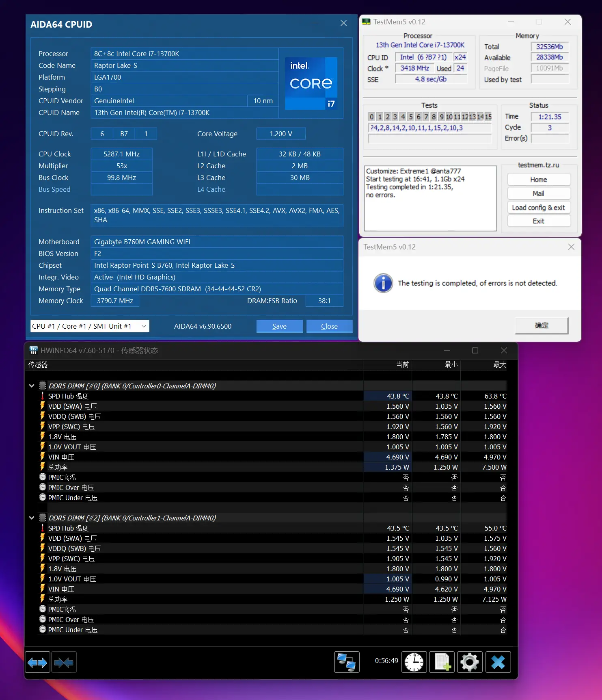Click Mail button in TestMem5
The image size is (602, 700).
coord(539,193)
